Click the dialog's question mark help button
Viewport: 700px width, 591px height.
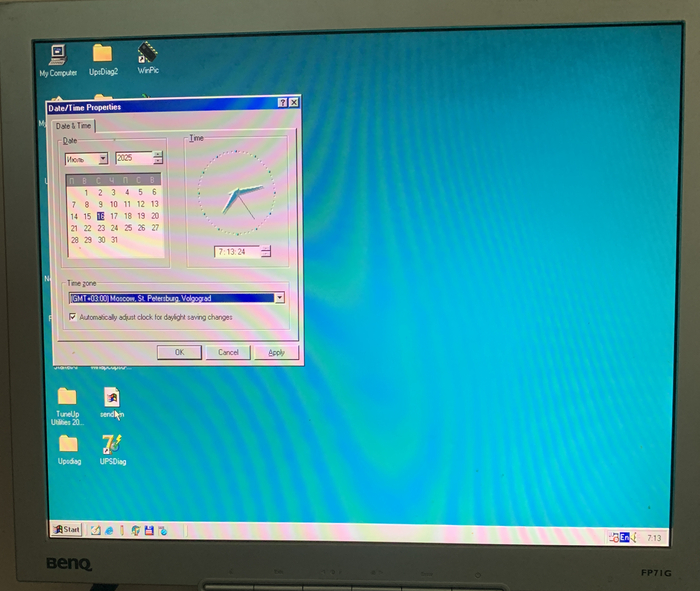pos(283,104)
